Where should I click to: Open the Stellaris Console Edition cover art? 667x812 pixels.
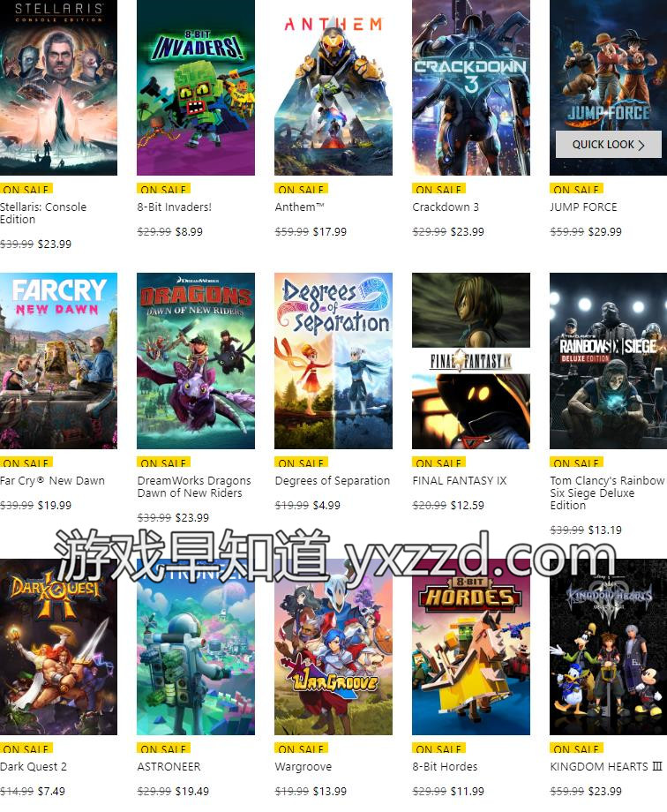pyautogui.click(x=58, y=87)
